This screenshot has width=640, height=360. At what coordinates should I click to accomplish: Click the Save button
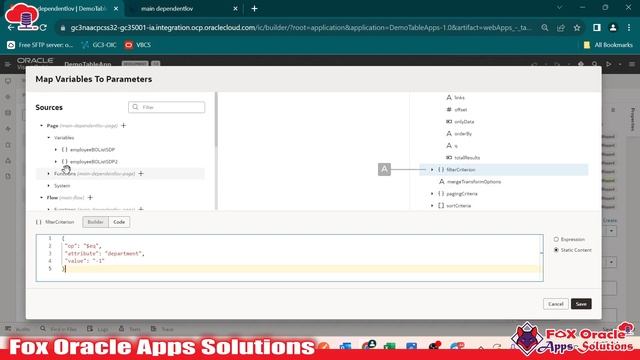pyautogui.click(x=581, y=304)
